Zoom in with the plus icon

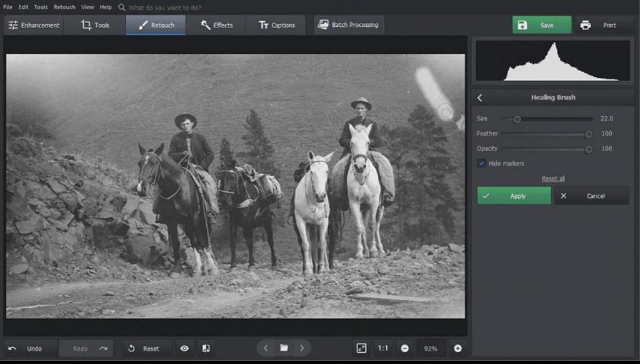pyautogui.click(x=457, y=348)
